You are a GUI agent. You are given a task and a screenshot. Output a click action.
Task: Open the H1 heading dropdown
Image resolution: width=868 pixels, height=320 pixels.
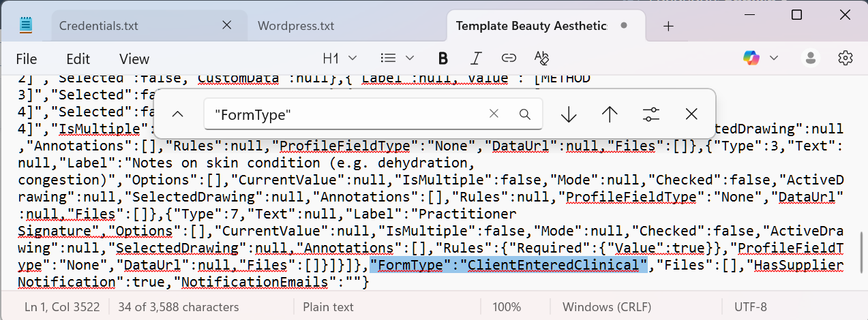340,58
